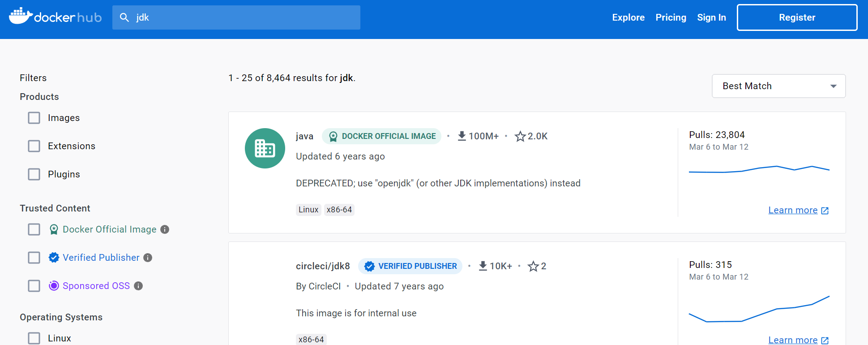The image size is (868, 345).
Task: Click the info icon beside Sponsored OSS
Action: point(138,286)
